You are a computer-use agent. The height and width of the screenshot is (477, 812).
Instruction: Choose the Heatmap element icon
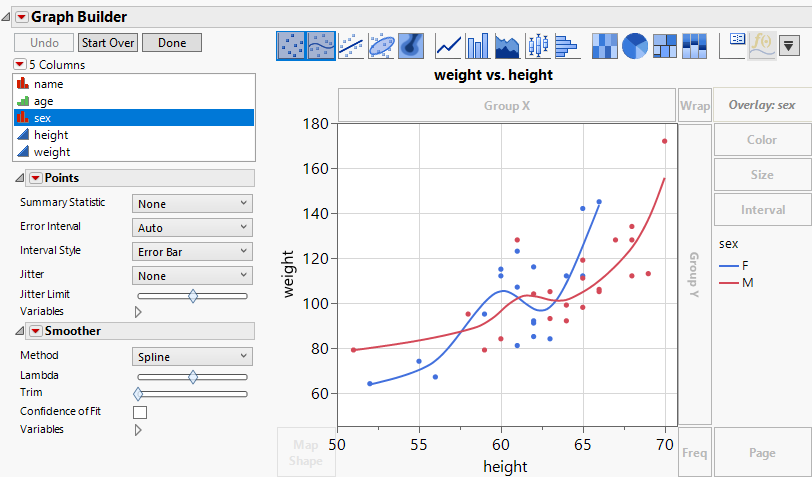[605, 46]
